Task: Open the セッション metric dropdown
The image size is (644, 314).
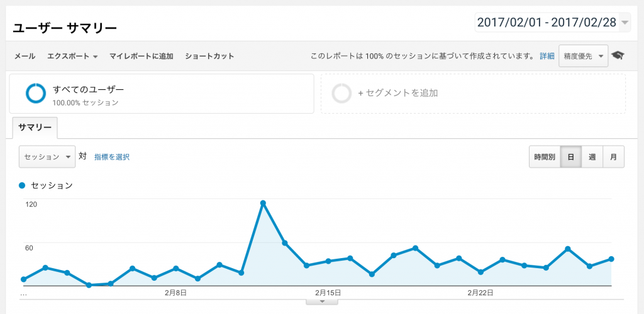Action: (x=47, y=157)
